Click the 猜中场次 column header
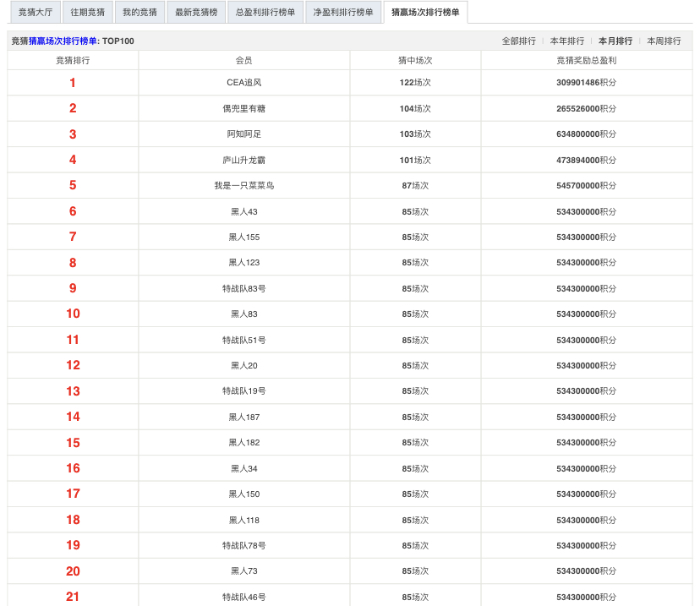Viewport: 700px width, 606px height. click(415, 61)
